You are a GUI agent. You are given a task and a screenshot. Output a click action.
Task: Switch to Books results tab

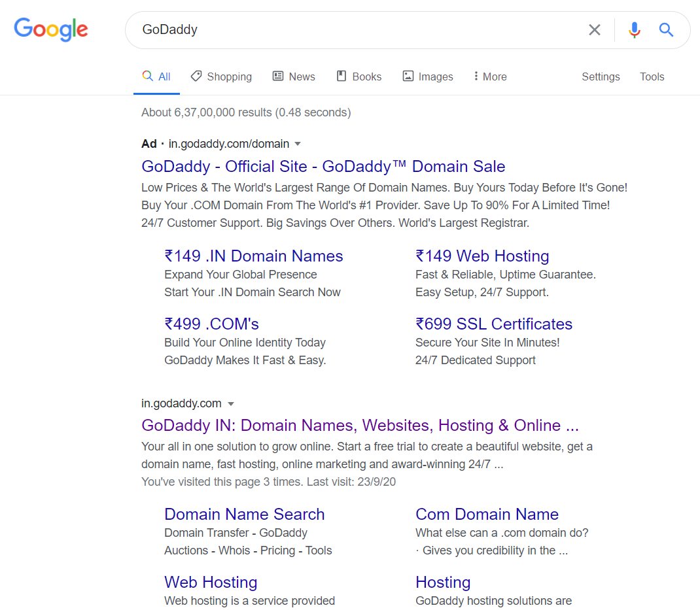(x=359, y=76)
